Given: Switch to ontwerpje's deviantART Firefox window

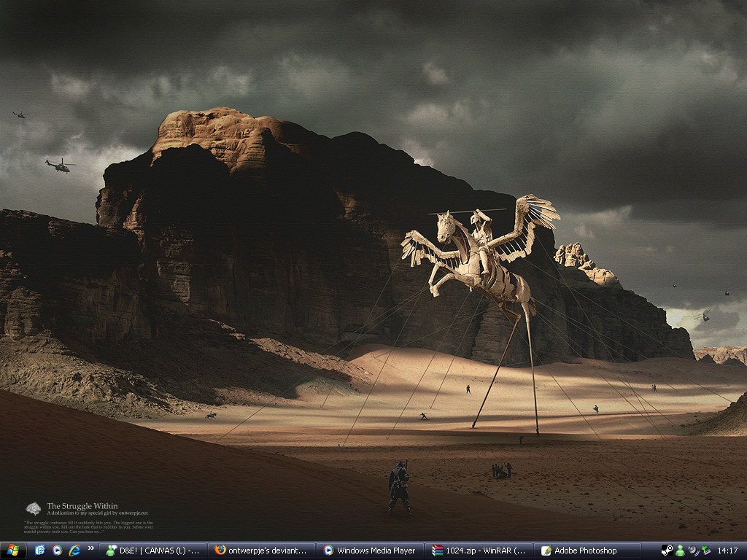Looking at the screenshot, I should tap(262, 551).
